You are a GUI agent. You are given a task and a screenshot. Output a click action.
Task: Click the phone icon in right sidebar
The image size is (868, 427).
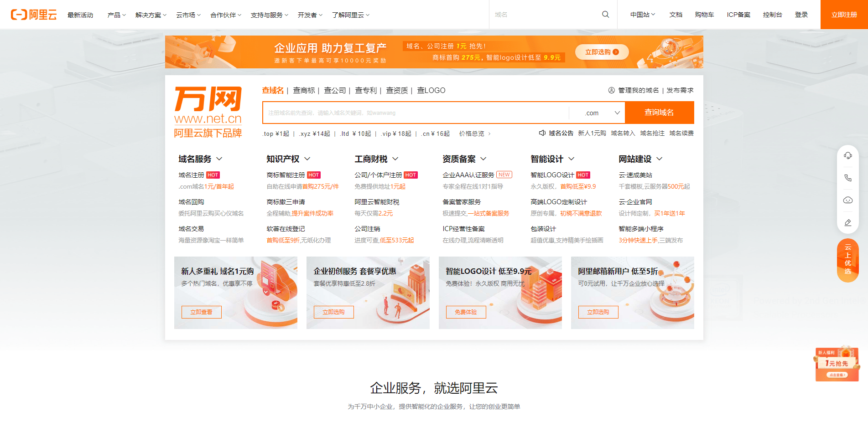click(x=848, y=178)
